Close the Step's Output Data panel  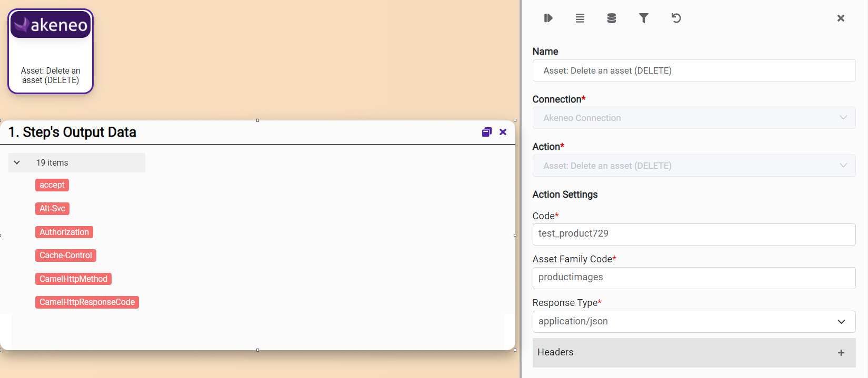503,132
